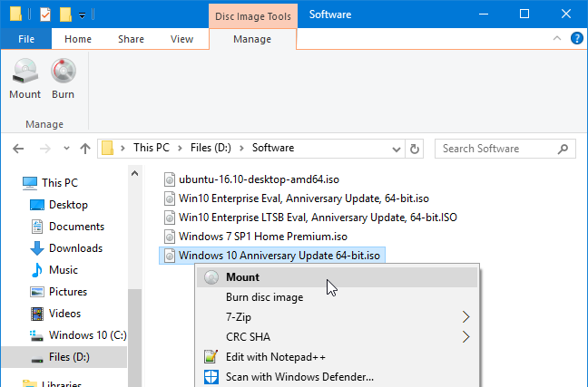Click the Mount disc icon in ribbon
Image resolution: width=588 pixels, height=387 pixels.
click(24, 73)
